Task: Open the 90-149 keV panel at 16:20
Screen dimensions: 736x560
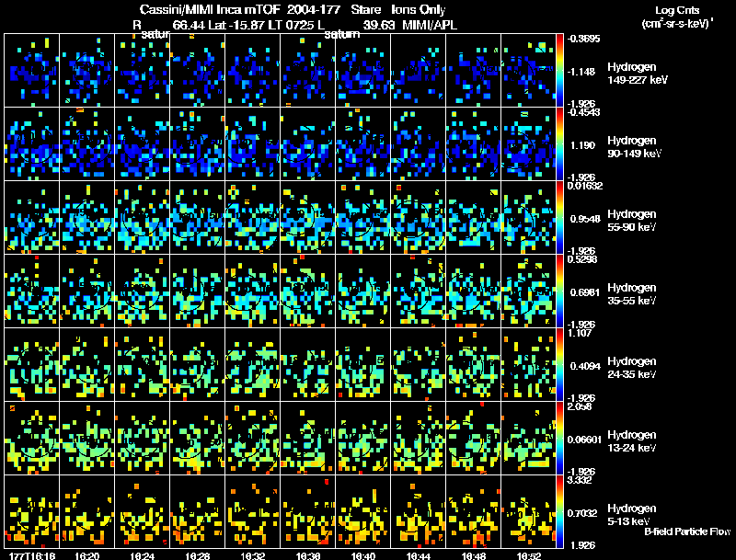Action: [86, 144]
